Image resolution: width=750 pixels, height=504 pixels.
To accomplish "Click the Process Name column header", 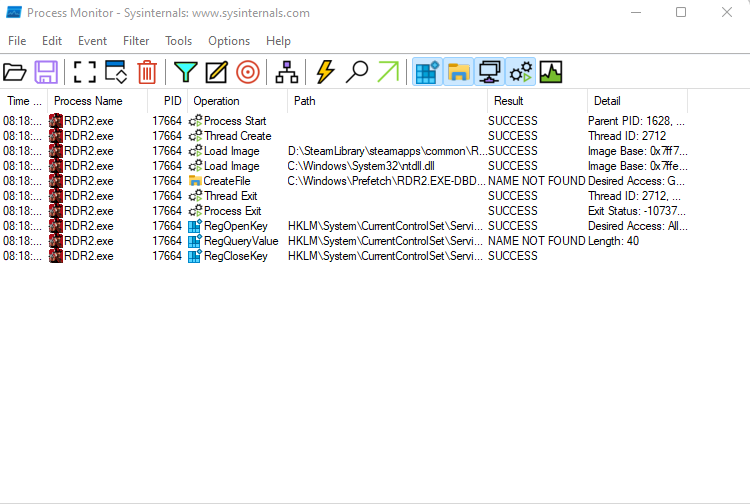I will tap(98, 101).
